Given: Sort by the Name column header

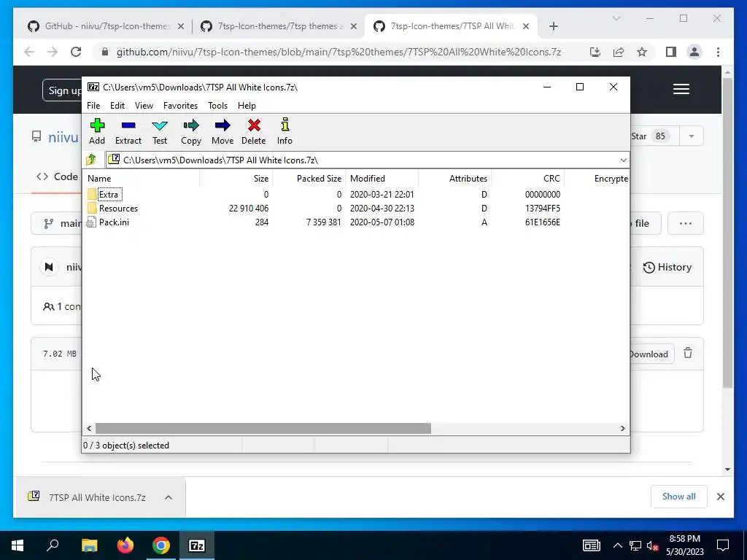Looking at the screenshot, I should 142,179.
